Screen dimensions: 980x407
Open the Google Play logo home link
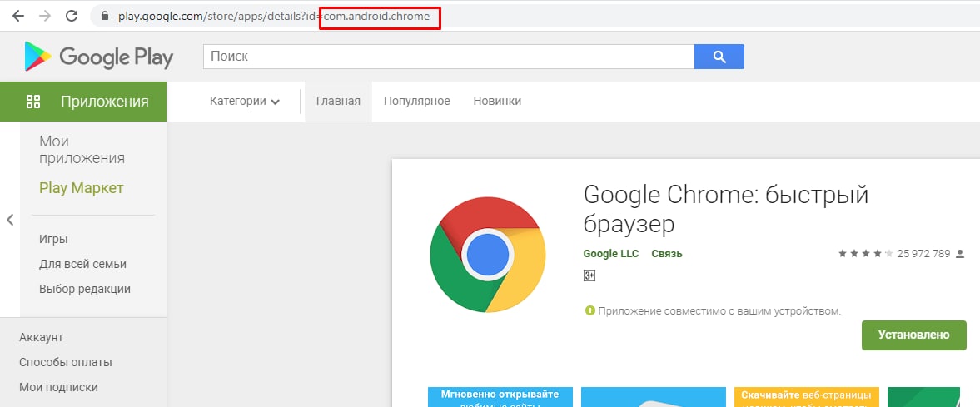(99, 57)
